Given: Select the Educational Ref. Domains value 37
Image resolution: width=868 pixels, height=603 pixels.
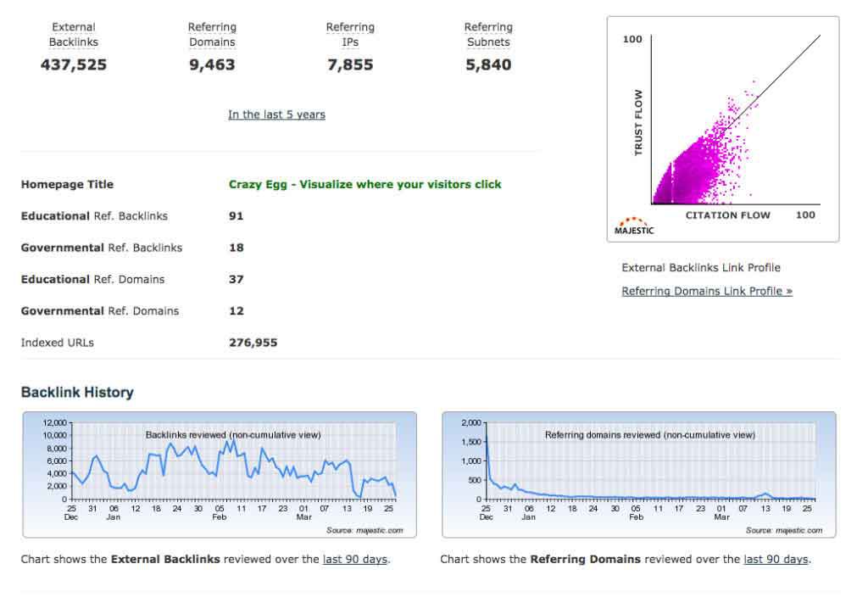Looking at the screenshot, I should pos(236,279).
